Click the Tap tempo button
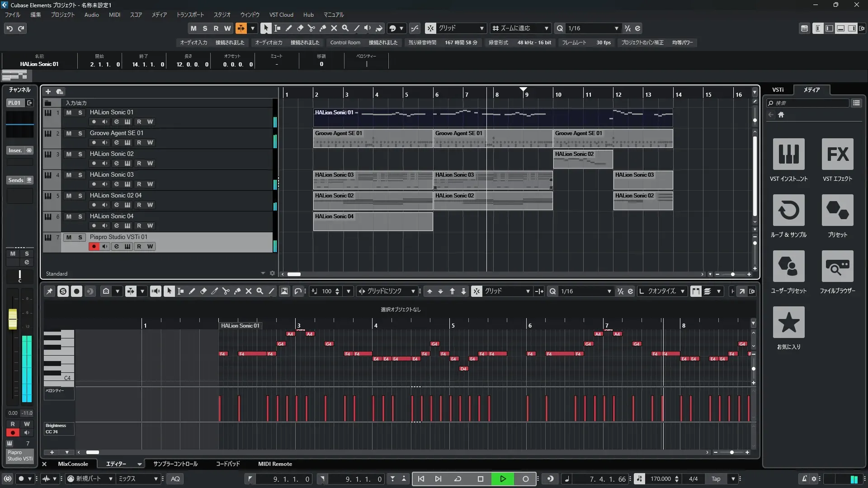Image resolution: width=868 pixels, height=488 pixels. (716, 479)
